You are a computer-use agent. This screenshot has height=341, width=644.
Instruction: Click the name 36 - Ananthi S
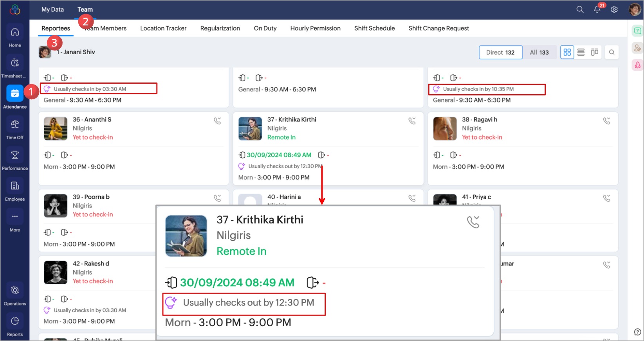click(x=92, y=119)
